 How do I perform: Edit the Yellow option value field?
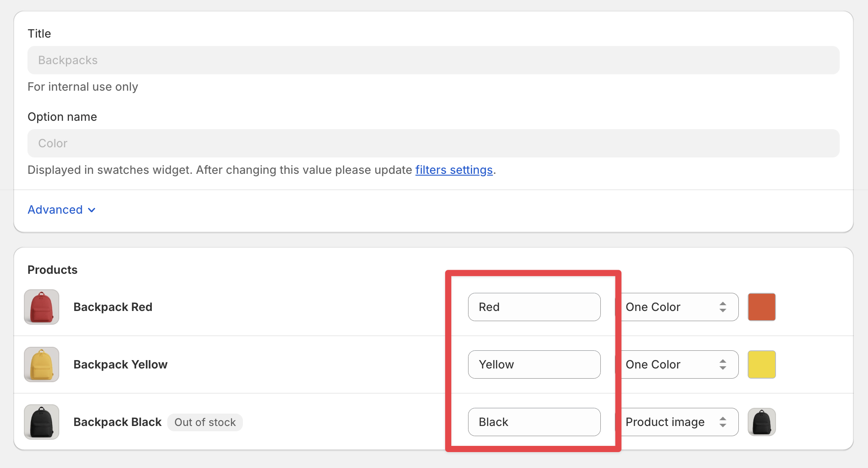pos(534,364)
